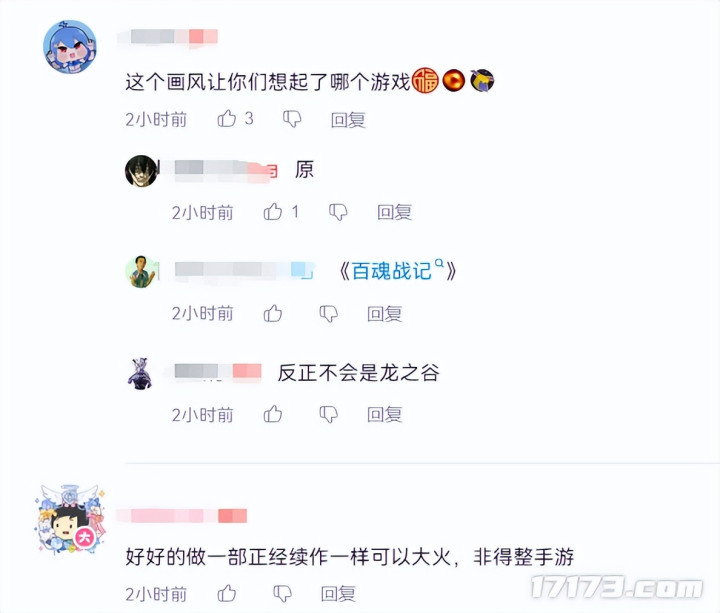
Task: Dislike the 百魂战记 reply
Action: 329,314
